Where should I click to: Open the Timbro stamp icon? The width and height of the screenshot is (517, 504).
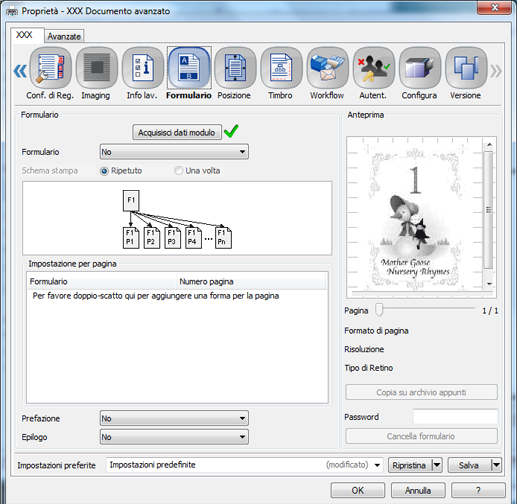(x=281, y=68)
